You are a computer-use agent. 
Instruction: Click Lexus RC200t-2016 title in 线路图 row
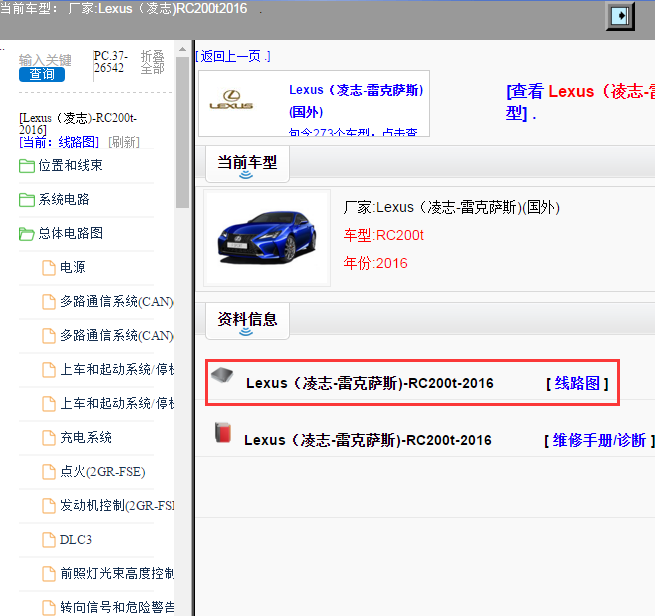click(370, 383)
